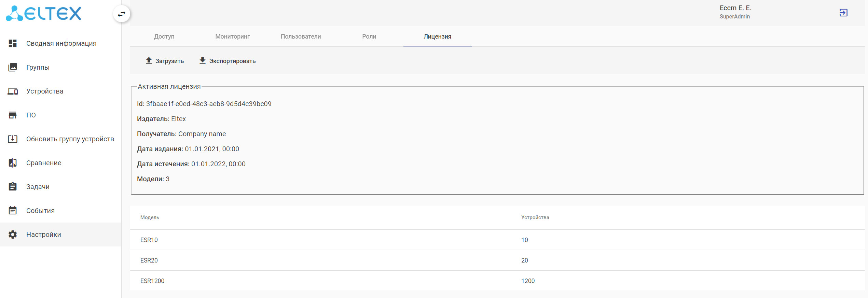Click the Summary information dashboard icon
This screenshot has width=868, height=298.
point(13,43)
